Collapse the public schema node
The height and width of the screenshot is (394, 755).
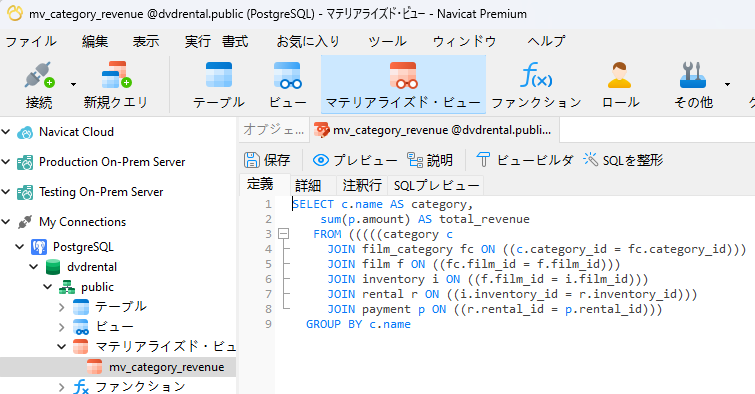48,287
